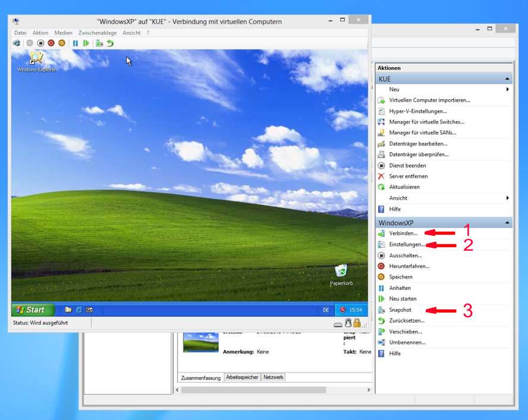528x420 pixels.
Task: Open the Medien menu
Action: tap(63, 33)
